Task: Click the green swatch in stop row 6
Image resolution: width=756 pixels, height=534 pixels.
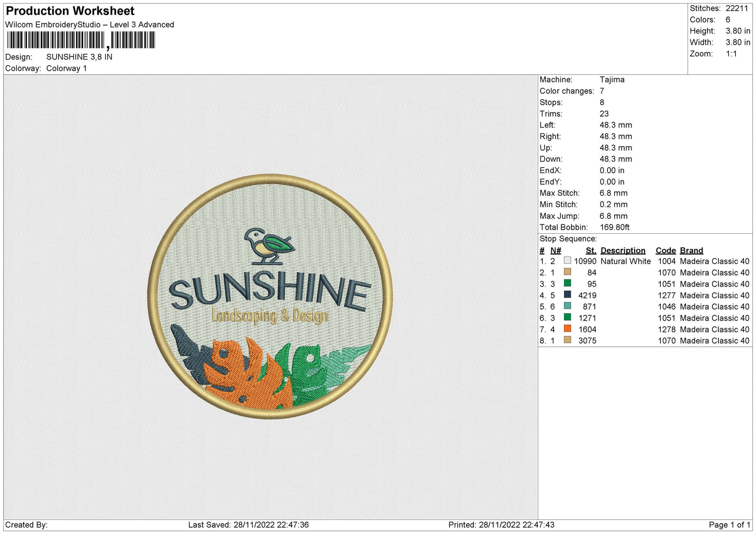Action: click(x=567, y=317)
